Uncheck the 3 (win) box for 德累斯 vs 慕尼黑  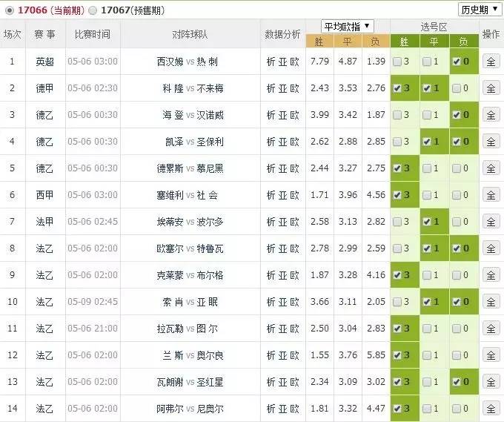pos(397,168)
